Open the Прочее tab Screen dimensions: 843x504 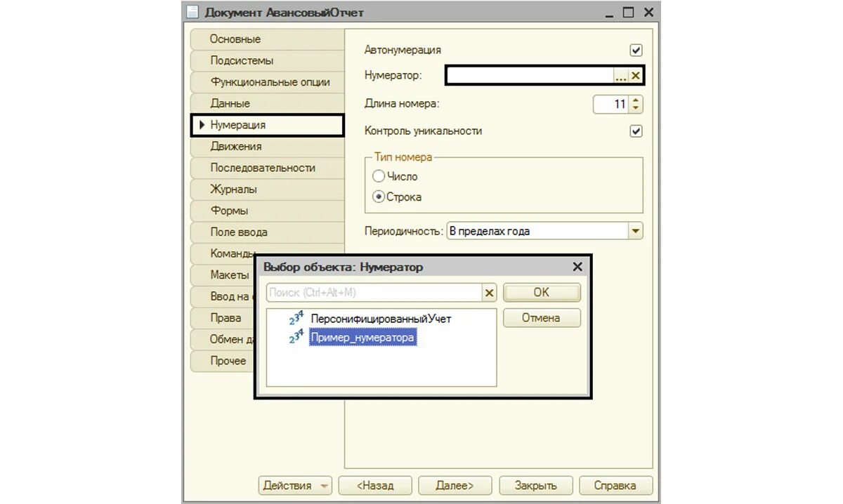[222, 361]
